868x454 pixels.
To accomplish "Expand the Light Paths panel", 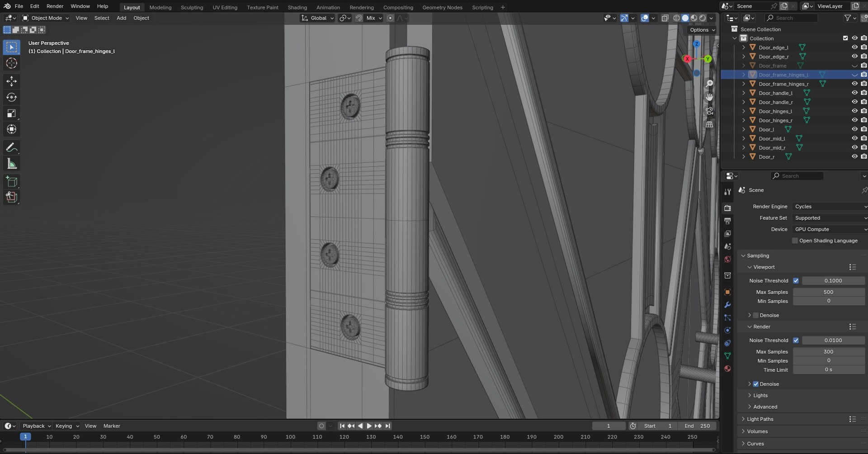I will 760,419.
